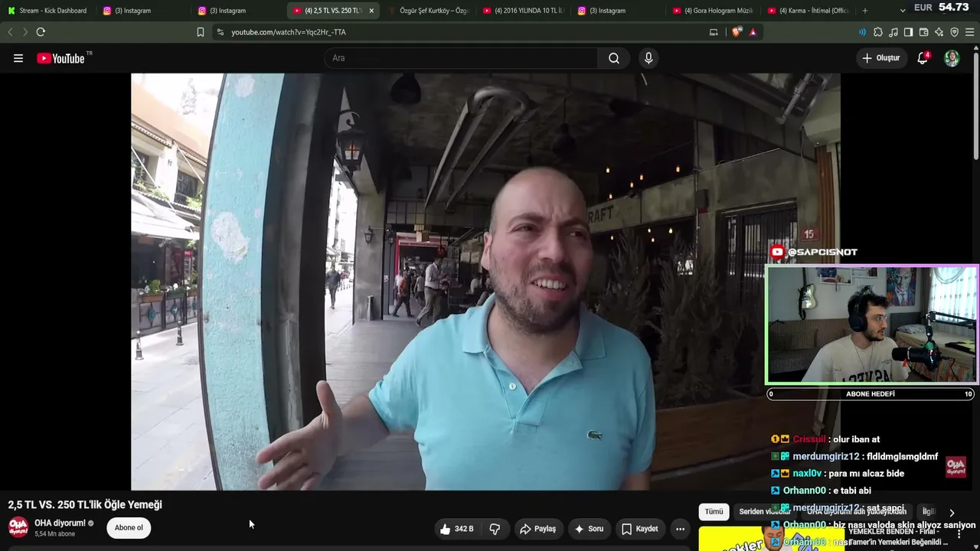Switch to Özgür Şef Kurtköy tab
980x551 pixels.
427,11
